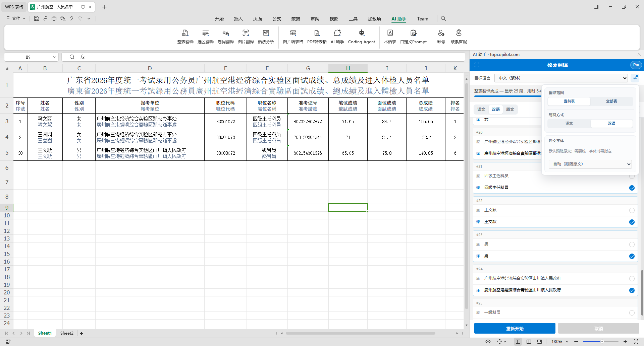The image size is (644, 346).
Task: Contact 联系客服 support
Action: (459, 37)
